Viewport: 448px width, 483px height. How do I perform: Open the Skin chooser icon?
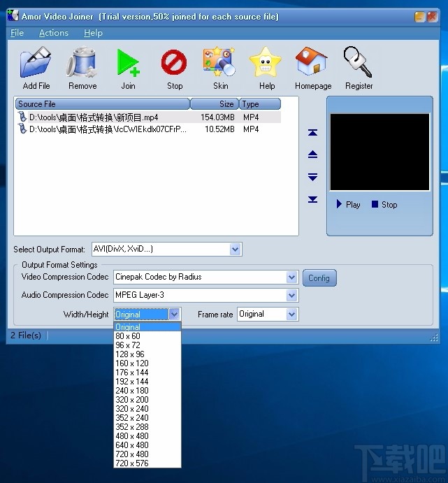219,62
